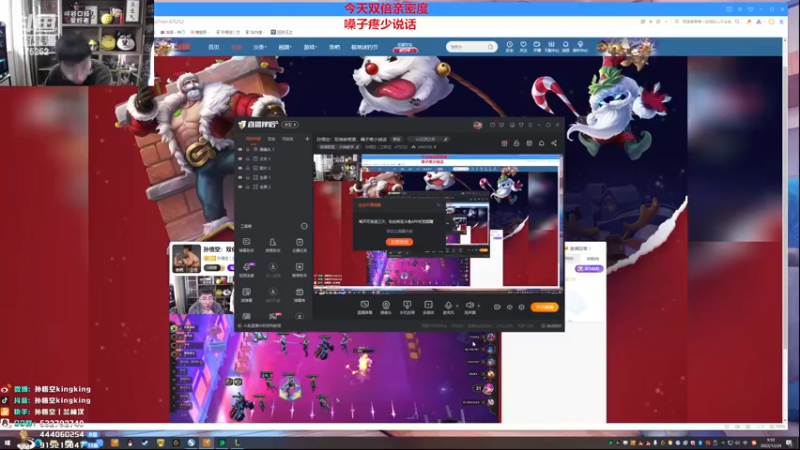Add a multimedia source (多媒体)
The height and width of the screenshot is (450, 800).
point(428,307)
